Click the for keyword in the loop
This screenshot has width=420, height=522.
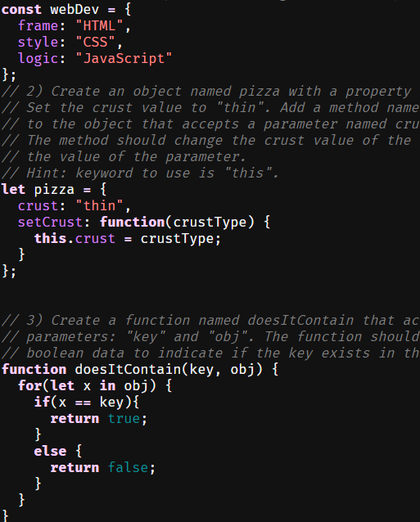point(30,385)
